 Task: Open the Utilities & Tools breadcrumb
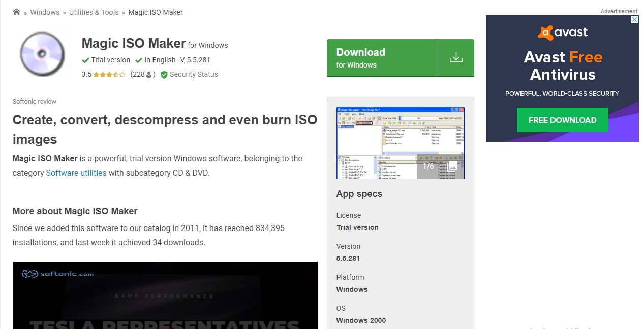(94, 12)
